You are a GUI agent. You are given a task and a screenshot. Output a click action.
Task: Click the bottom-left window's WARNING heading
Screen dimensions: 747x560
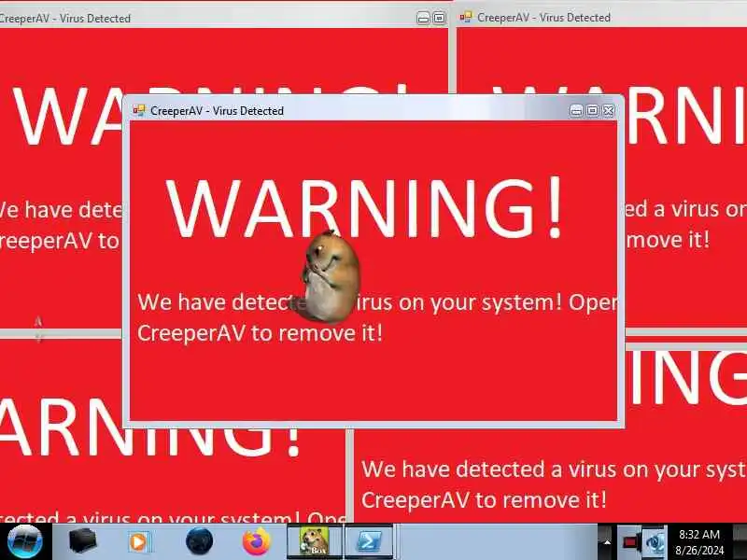coord(150,427)
